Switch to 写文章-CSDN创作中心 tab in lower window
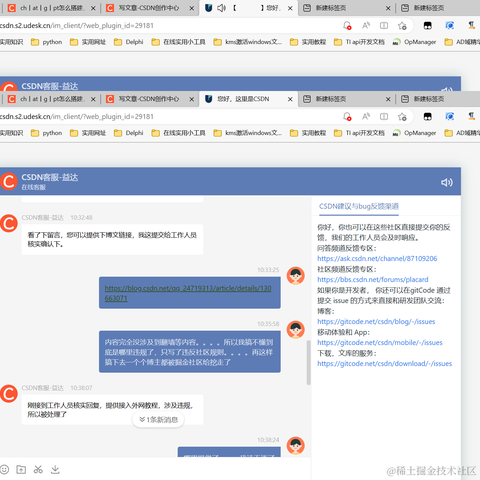The height and width of the screenshot is (480, 480). [148, 99]
